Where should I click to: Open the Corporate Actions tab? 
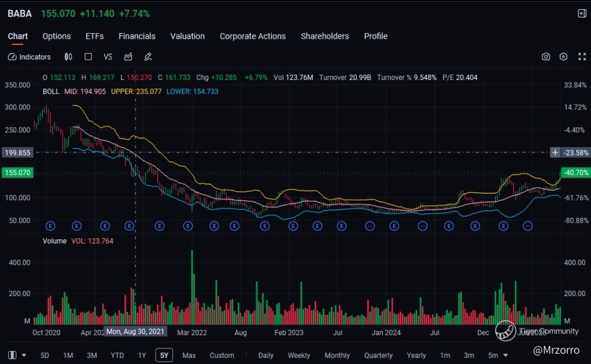(253, 36)
